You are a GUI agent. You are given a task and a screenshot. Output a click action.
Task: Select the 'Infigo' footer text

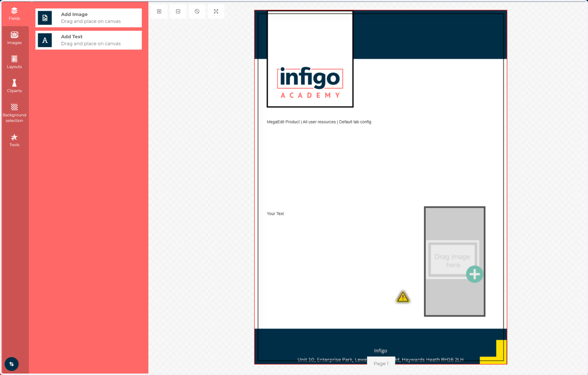(x=381, y=351)
